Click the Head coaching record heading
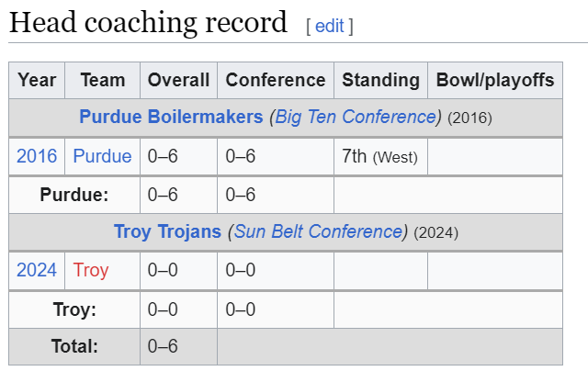This screenshot has height=371, width=588. [148, 23]
